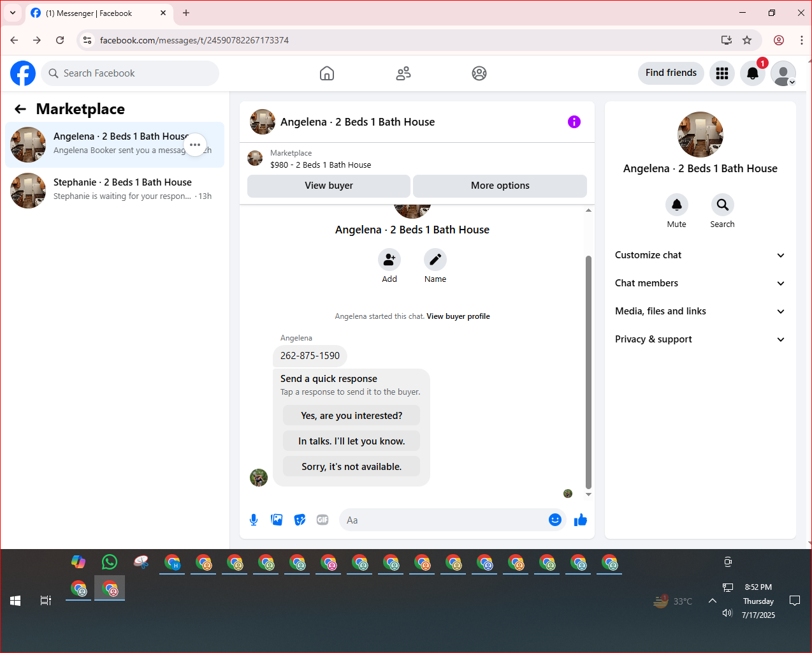Click the Search Facebook field

coord(130,73)
